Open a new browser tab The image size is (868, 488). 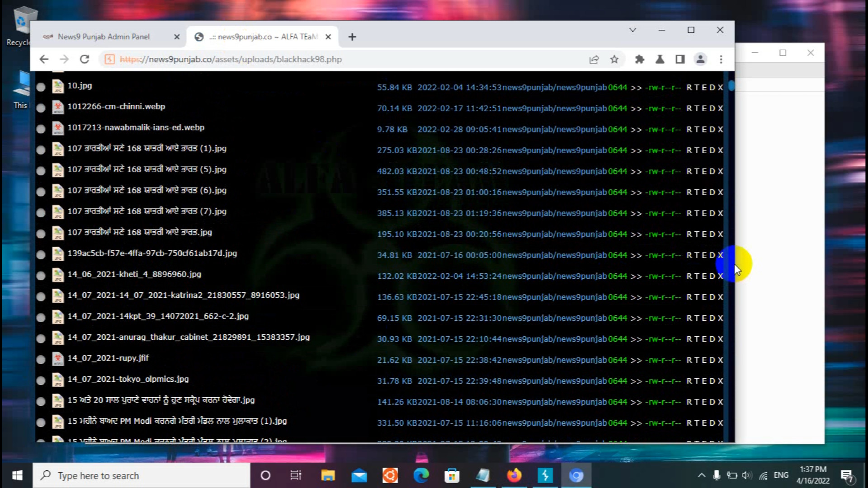coord(352,37)
